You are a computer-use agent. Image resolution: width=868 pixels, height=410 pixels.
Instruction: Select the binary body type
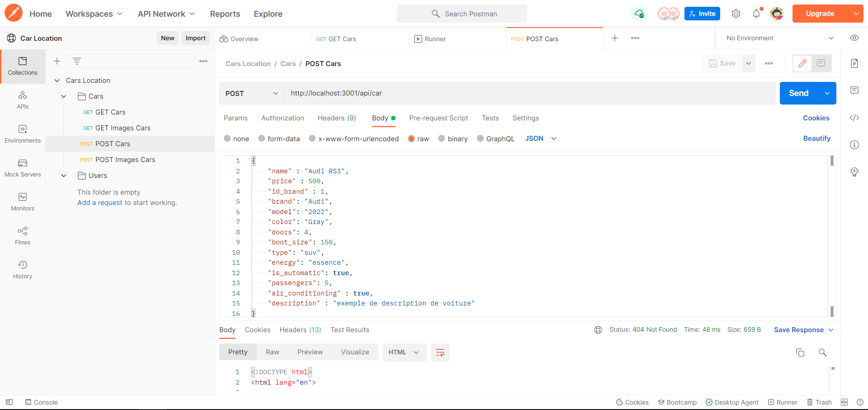[442, 138]
